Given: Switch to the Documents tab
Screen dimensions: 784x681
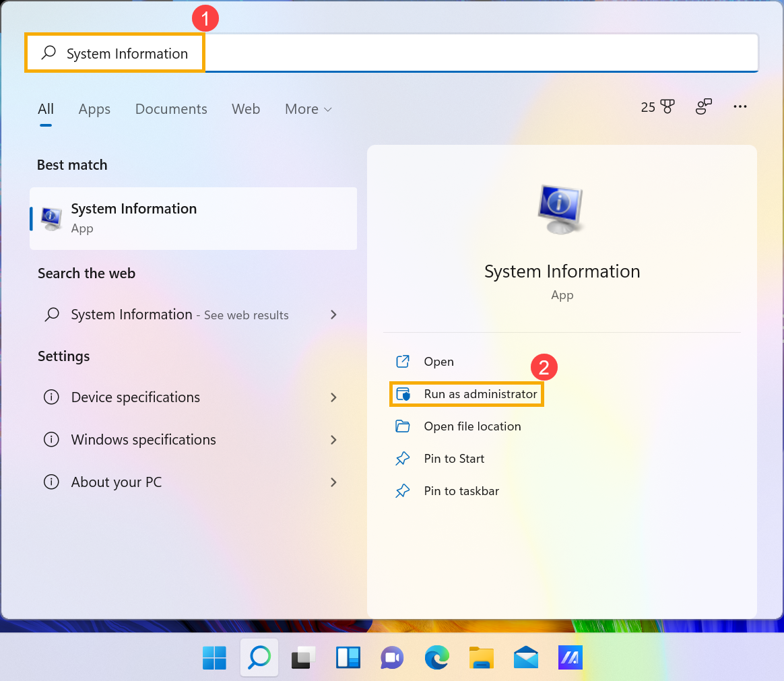Looking at the screenshot, I should tap(171, 109).
